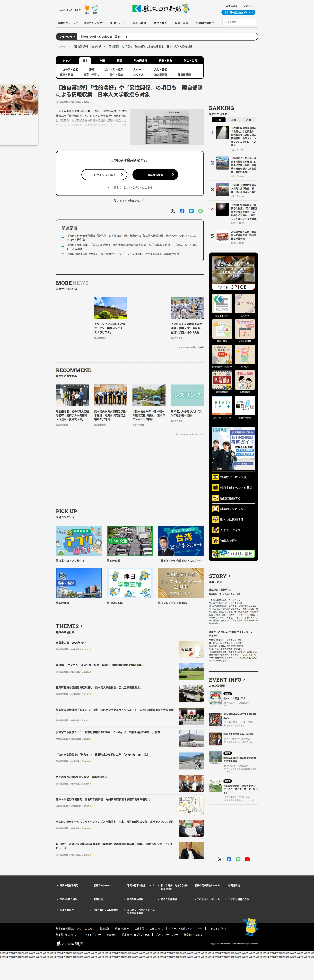This screenshot has width=314, height=980.
Task: Select the 日別 ranking tab
Action: click(219, 120)
